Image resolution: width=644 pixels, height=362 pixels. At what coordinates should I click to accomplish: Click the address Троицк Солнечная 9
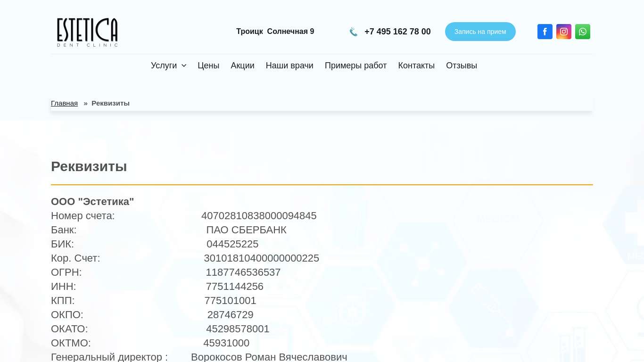(x=275, y=32)
